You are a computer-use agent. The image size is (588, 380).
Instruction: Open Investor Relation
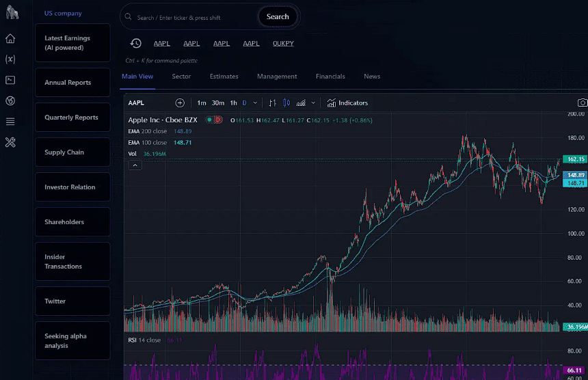(72, 187)
